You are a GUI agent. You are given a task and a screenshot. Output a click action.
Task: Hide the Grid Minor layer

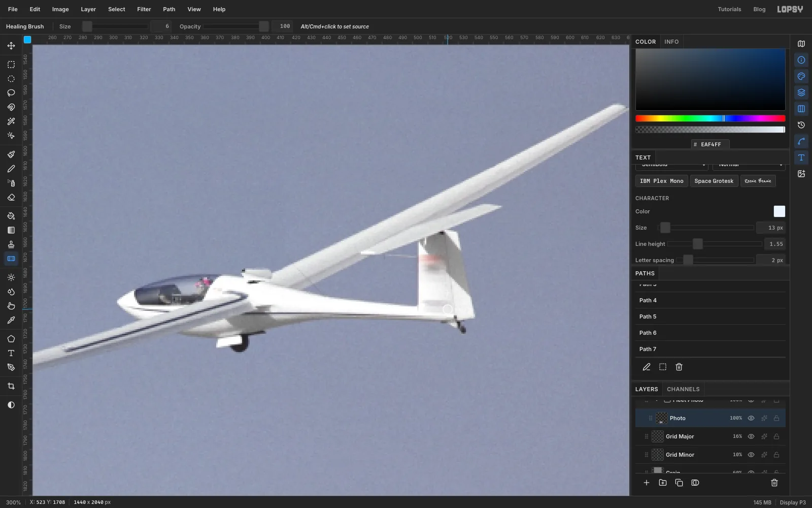[x=751, y=455]
